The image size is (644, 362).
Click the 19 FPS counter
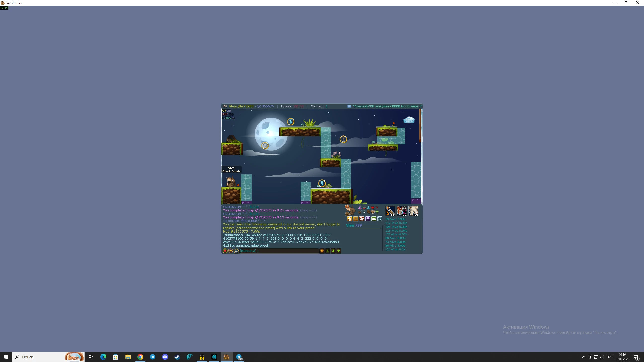[4, 8]
